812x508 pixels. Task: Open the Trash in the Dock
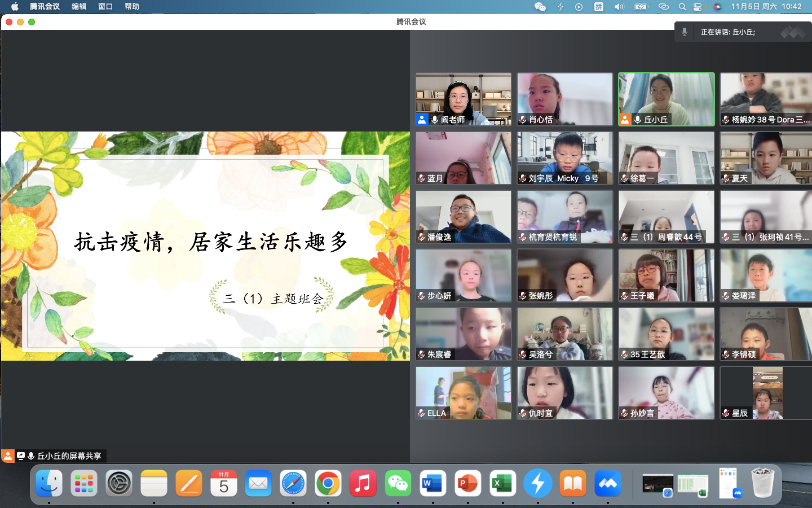point(763,483)
